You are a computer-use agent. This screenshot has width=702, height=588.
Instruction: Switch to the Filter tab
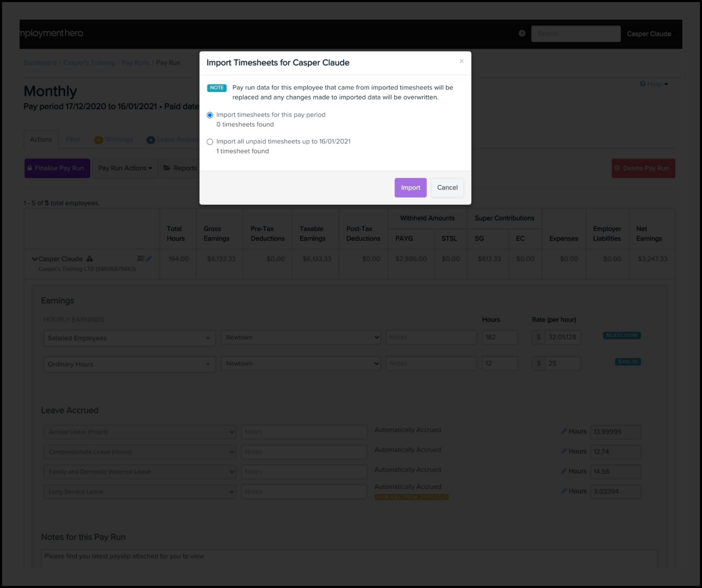click(73, 140)
